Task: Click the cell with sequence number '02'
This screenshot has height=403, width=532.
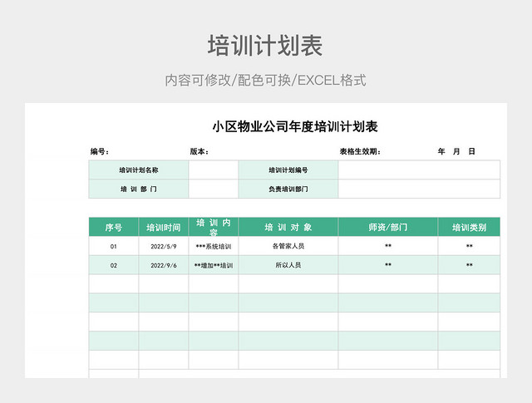Action: coord(114,265)
